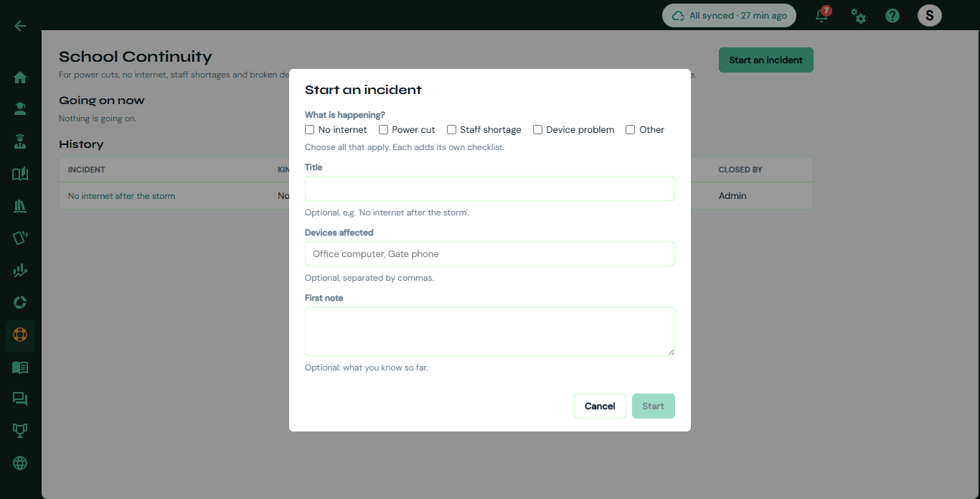Select the orange lifebuoy continuity icon
This screenshot has height=499, width=980.
pos(20,335)
